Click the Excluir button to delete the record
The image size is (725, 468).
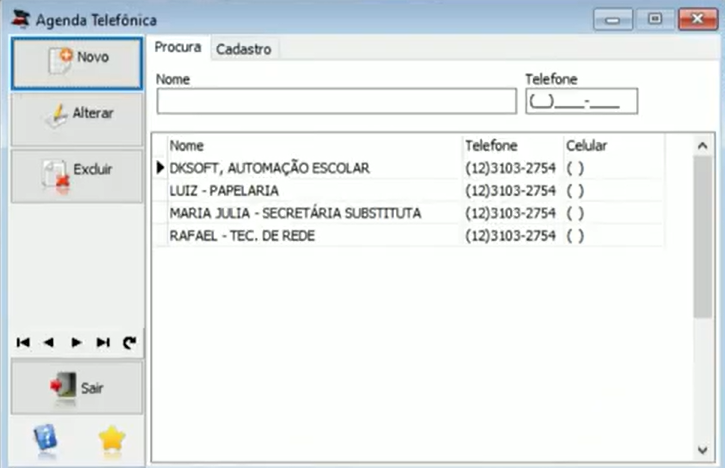click(77, 176)
